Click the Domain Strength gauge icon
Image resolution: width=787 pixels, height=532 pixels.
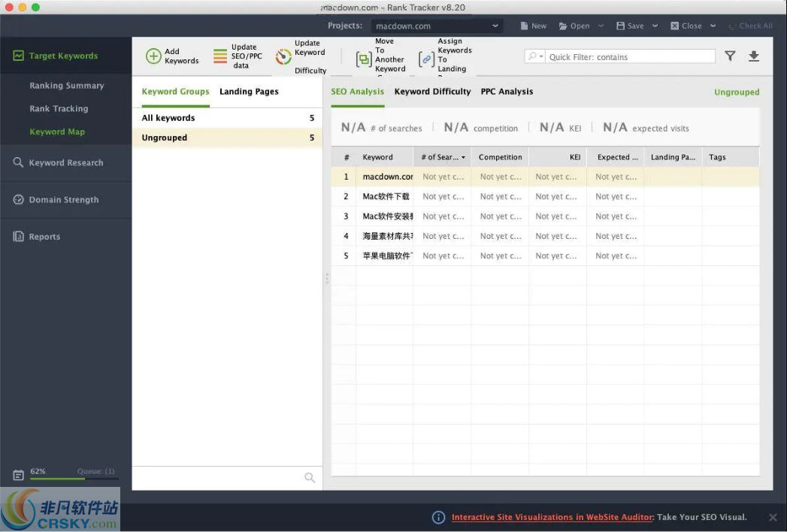(x=18, y=199)
